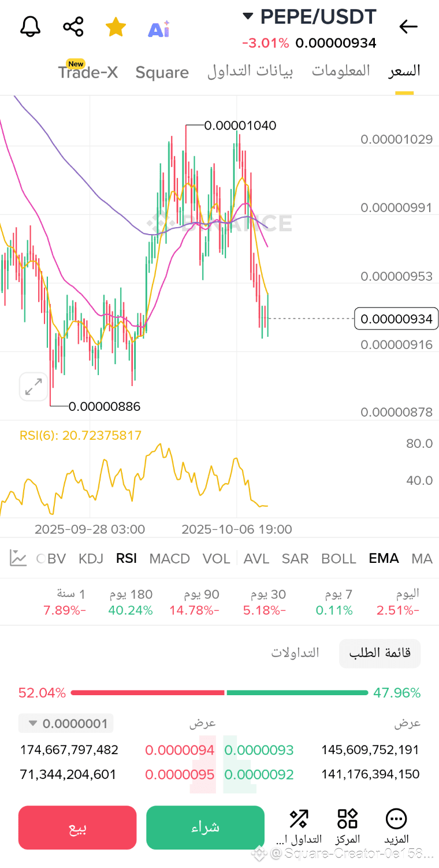Tap the green شراء buy button
The image size is (439, 868).
point(206,828)
